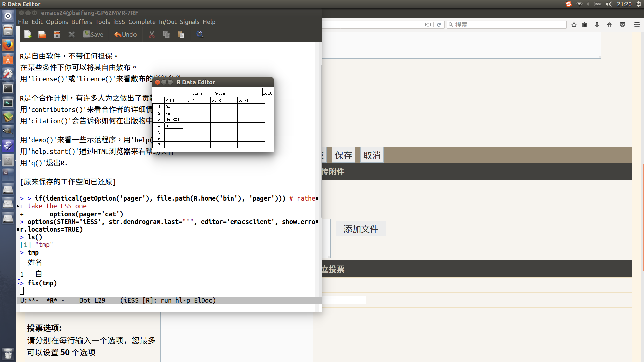Click the Open directory (dired) icon in Emacs toolbar

click(x=57, y=34)
